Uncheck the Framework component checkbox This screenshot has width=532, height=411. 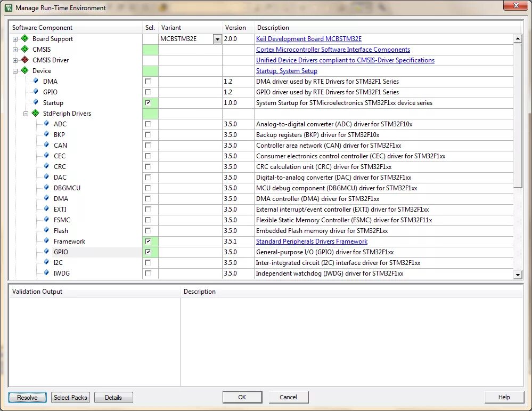148,241
